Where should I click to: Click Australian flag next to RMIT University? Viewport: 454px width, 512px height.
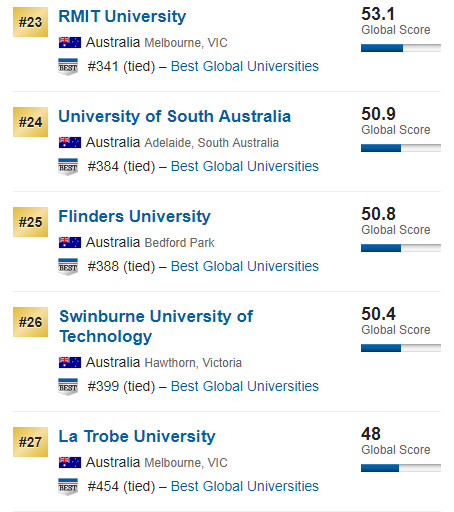(x=70, y=42)
